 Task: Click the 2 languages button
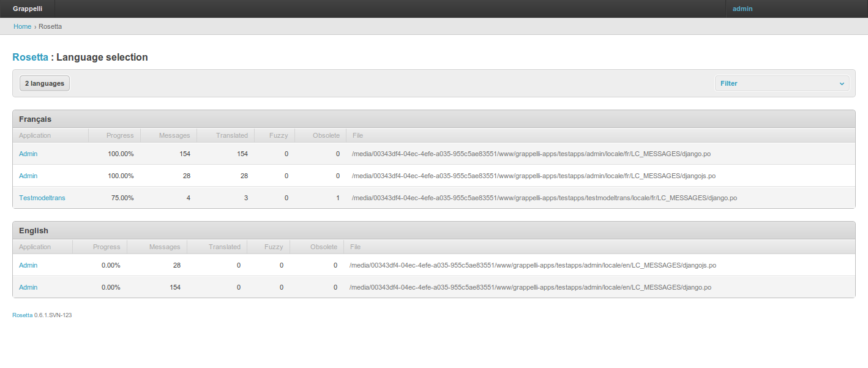coord(45,83)
